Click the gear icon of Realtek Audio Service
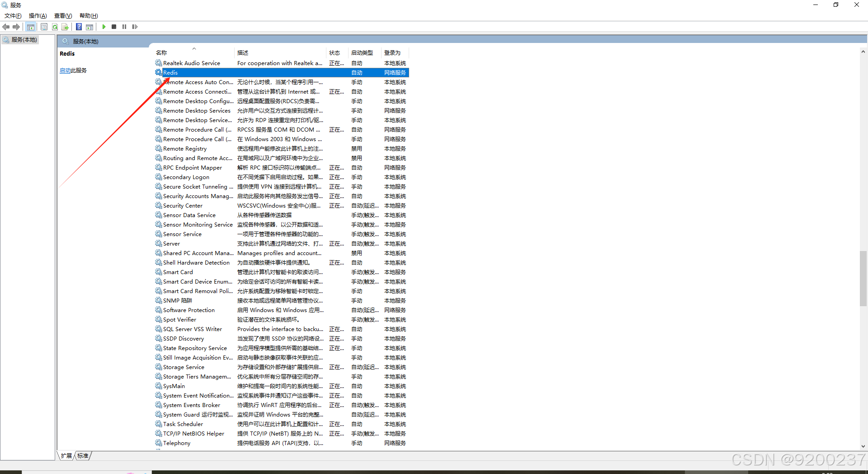This screenshot has height=474, width=868. (x=158, y=63)
